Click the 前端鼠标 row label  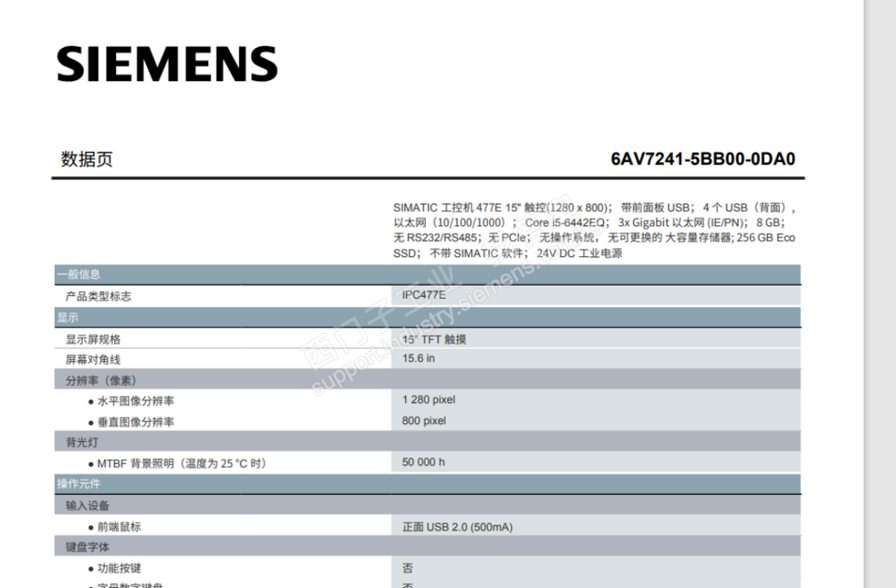click(x=119, y=527)
